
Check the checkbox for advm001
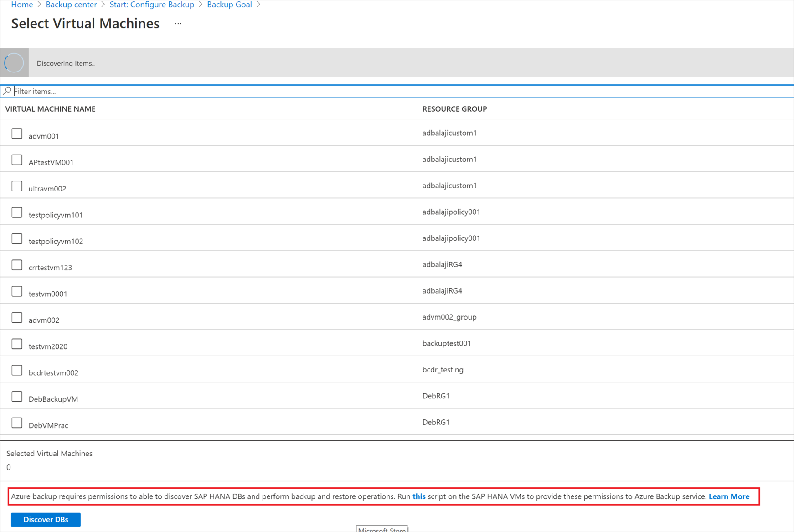tap(17, 133)
